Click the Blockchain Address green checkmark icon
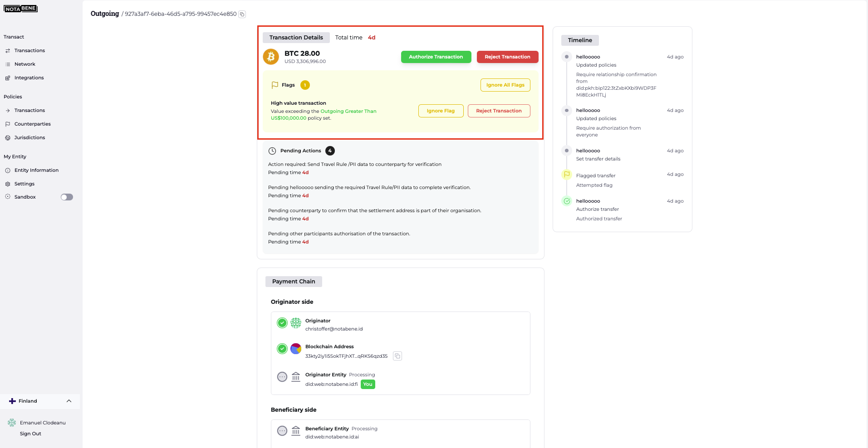 282,349
